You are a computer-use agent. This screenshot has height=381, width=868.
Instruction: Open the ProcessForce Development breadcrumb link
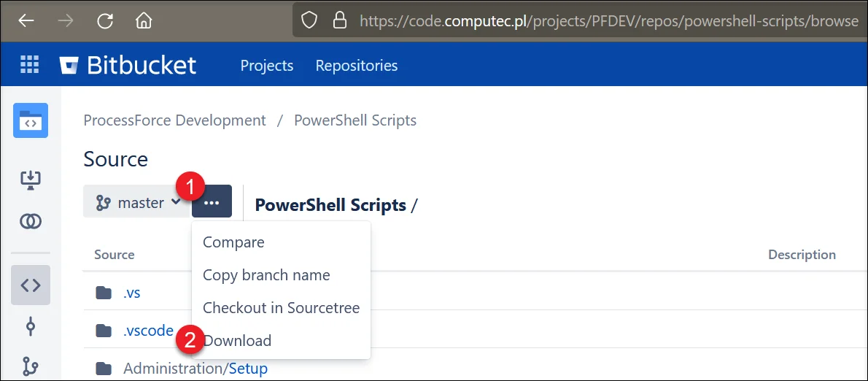tap(174, 120)
